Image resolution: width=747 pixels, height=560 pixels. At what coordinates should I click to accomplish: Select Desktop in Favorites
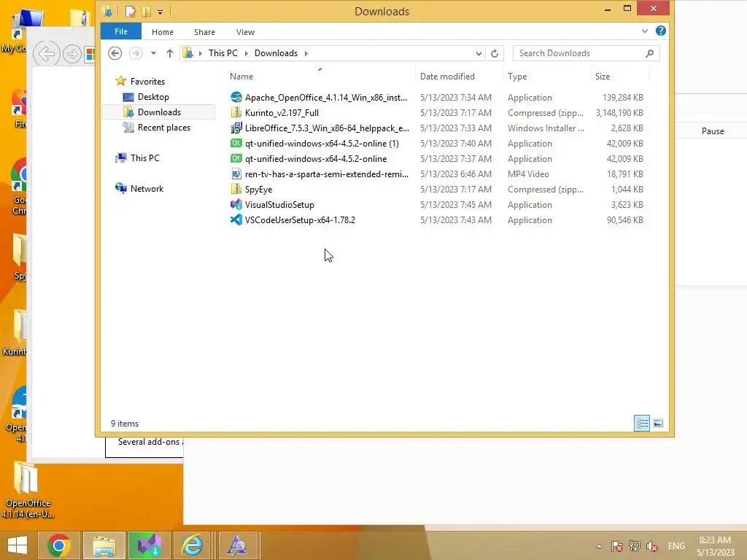click(x=153, y=97)
